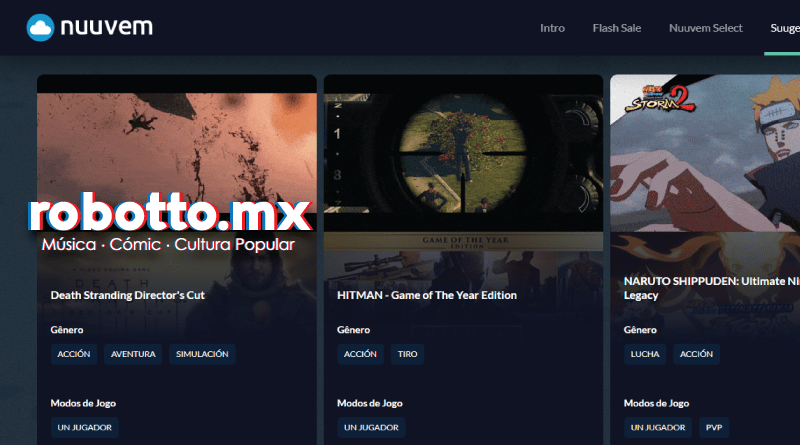
Task: Open HITMAN - Game of The Year Edition title
Action: click(x=427, y=295)
